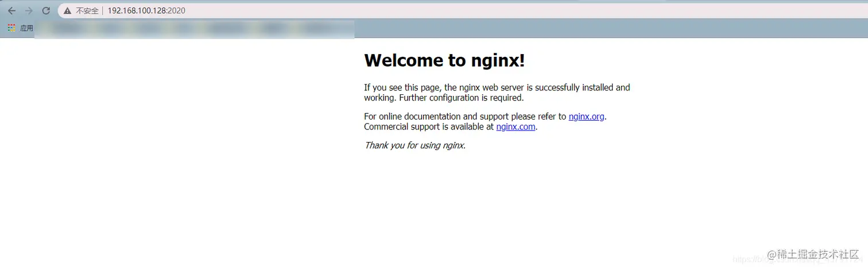
Task: Go forward with the browser forward arrow
Action: pyautogui.click(x=29, y=11)
